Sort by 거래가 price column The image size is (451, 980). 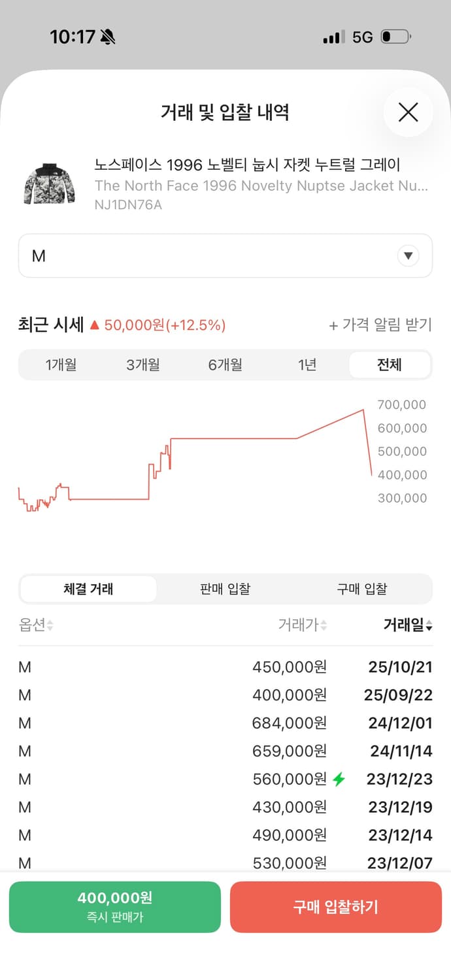[x=302, y=625]
